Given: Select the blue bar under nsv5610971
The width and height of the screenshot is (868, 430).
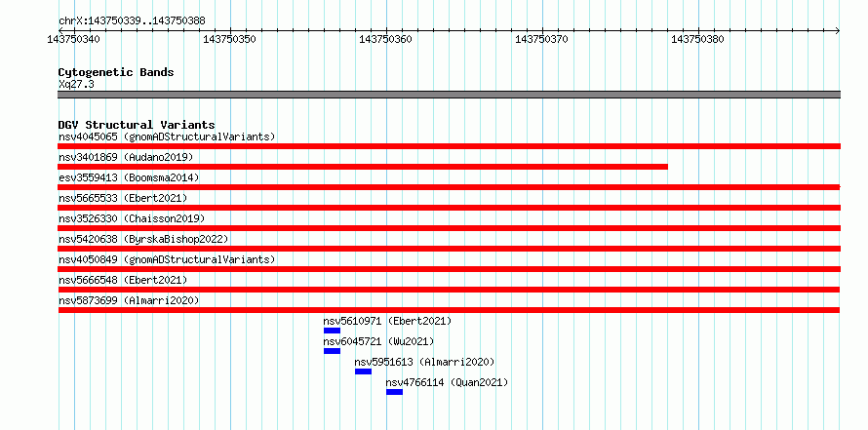Looking at the screenshot, I should point(333,331).
